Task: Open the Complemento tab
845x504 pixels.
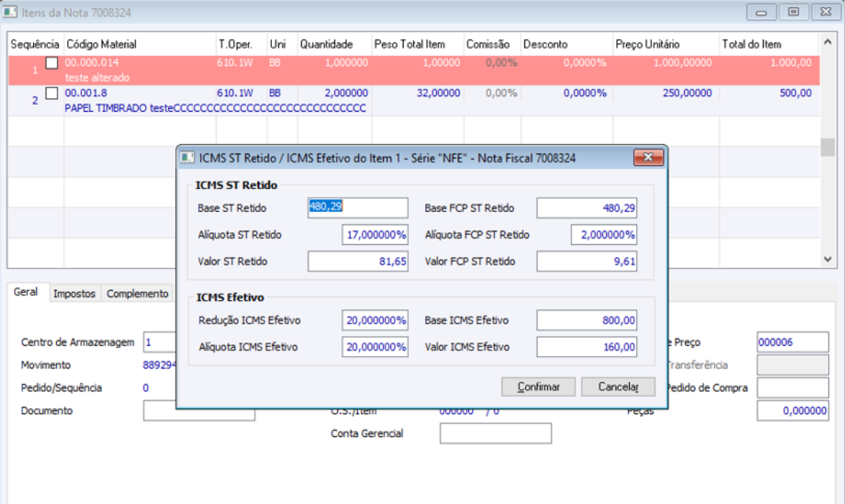Action: [x=137, y=294]
